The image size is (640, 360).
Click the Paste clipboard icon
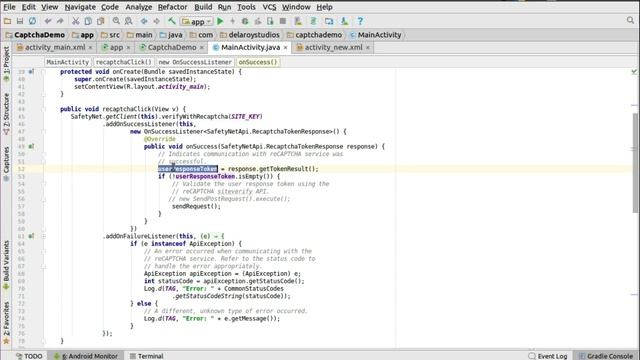coord(100,21)
